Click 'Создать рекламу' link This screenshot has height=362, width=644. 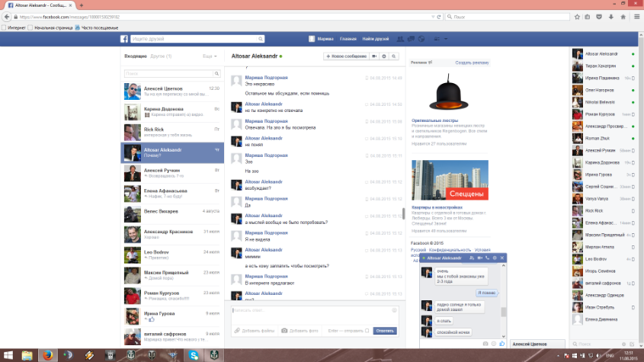(x=472, y=62)
